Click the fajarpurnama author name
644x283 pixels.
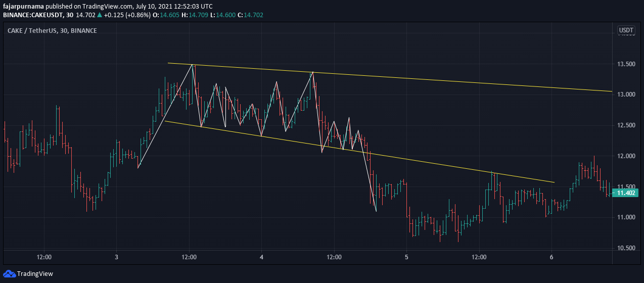click(x=23, y=6)
